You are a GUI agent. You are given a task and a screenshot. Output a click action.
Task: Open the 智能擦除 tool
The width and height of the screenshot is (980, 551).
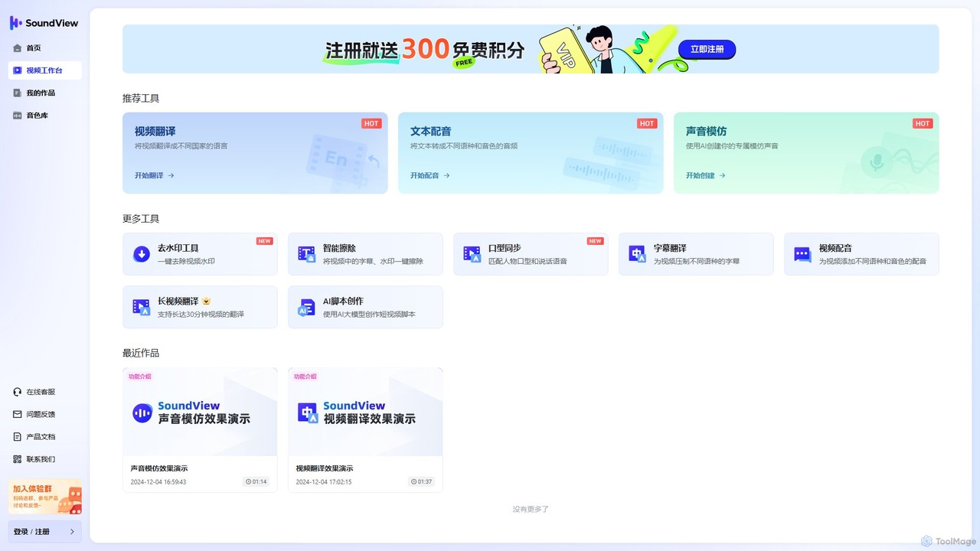[x=365, y=254]
